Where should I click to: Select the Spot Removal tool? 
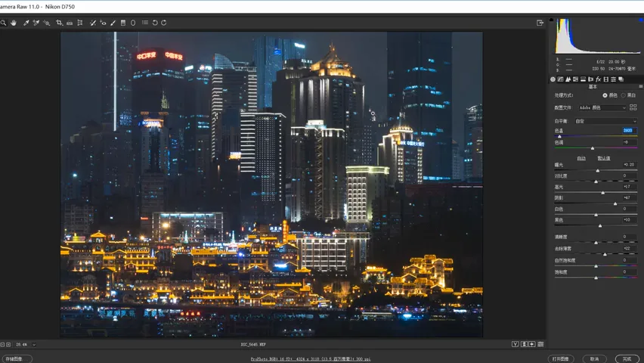pos(93,23)
